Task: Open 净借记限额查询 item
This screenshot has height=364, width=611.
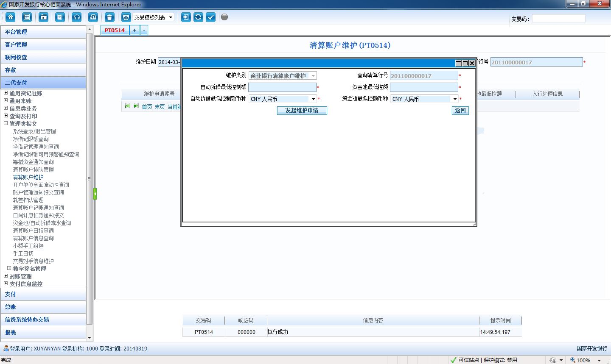Action: pyautogui.click(x=31, y=139)
